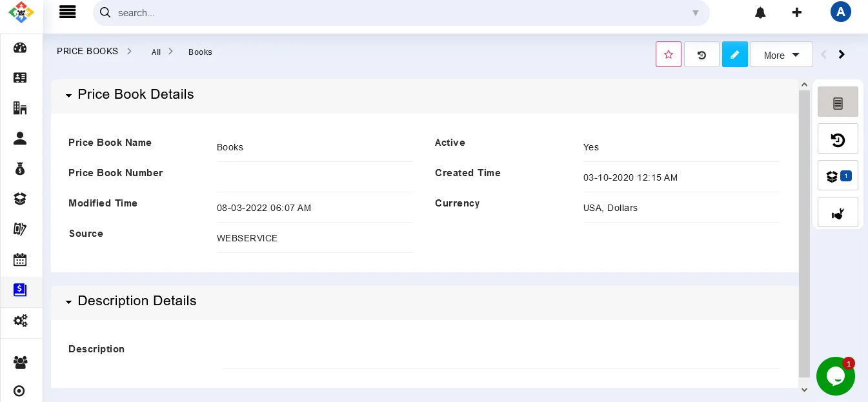Edit the record with the blue pencil button
This screenshot has width=868, height=402.
pyautogui.click(x=734, y=54)
